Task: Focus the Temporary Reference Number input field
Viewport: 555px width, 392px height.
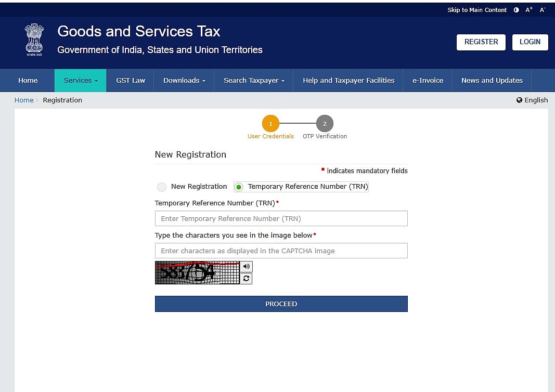Action: [281, 218]
